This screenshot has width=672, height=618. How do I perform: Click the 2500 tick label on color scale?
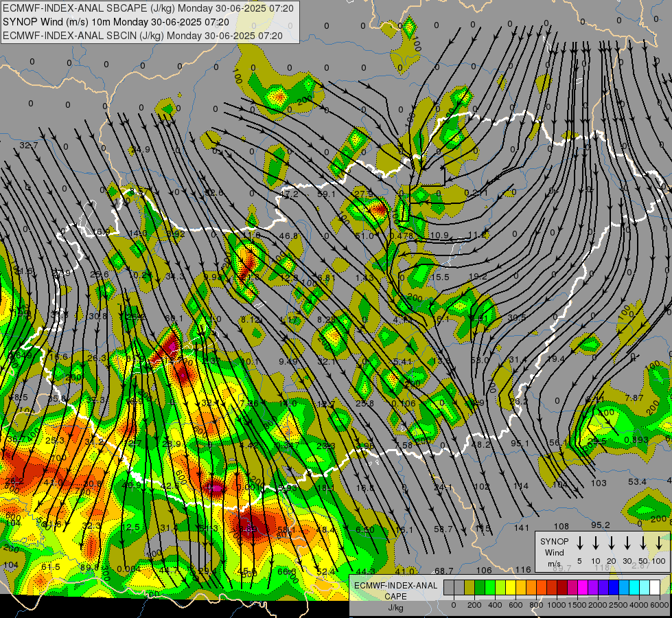618,605
